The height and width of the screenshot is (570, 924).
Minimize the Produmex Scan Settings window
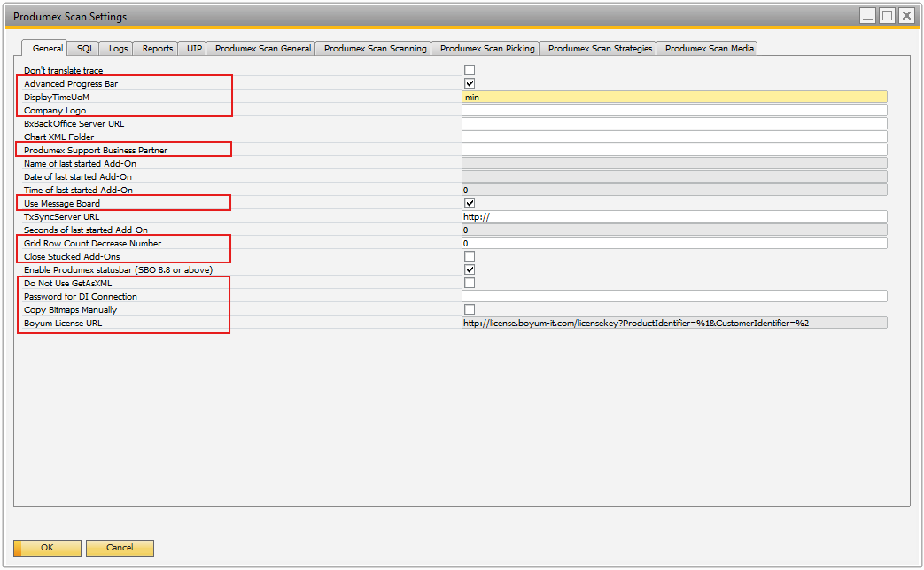(867, 16)
